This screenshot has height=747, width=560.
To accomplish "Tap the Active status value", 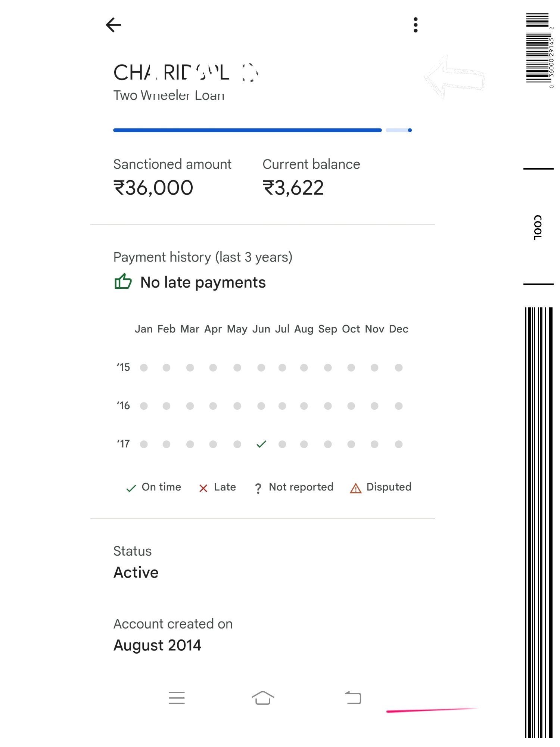I will (136, 573).
